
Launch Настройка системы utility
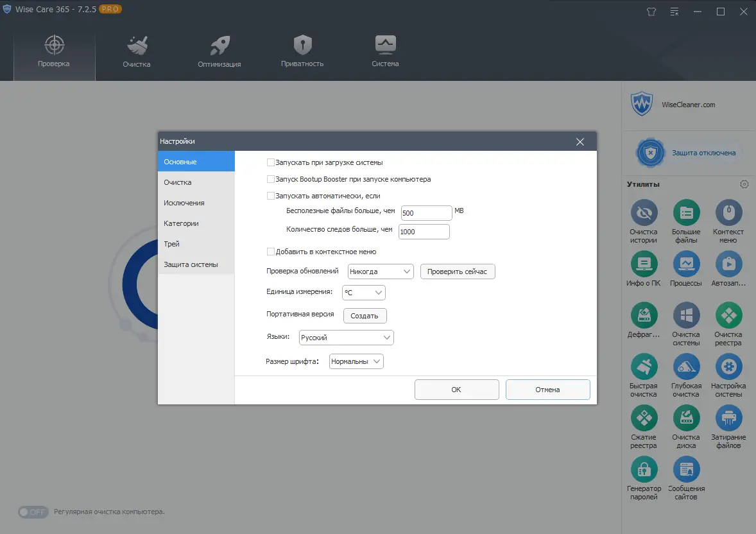(x=728, y=366)
